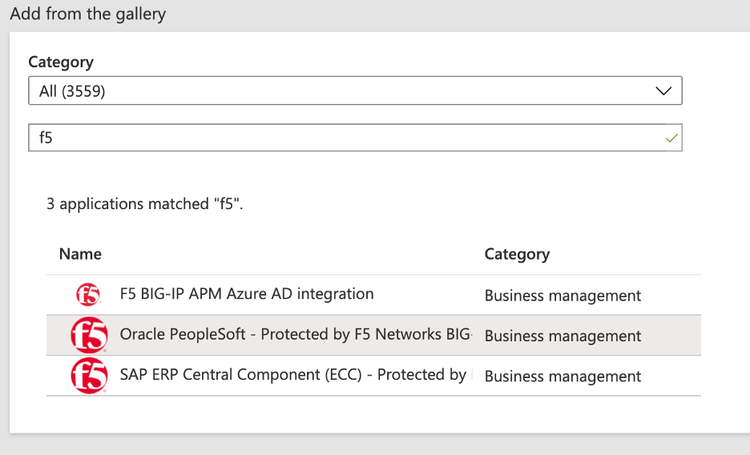This screenshot has width=750, height=455.
Task: Open Oracle PeopleSoft Protected by F5 app
Action: click(294, 335)
